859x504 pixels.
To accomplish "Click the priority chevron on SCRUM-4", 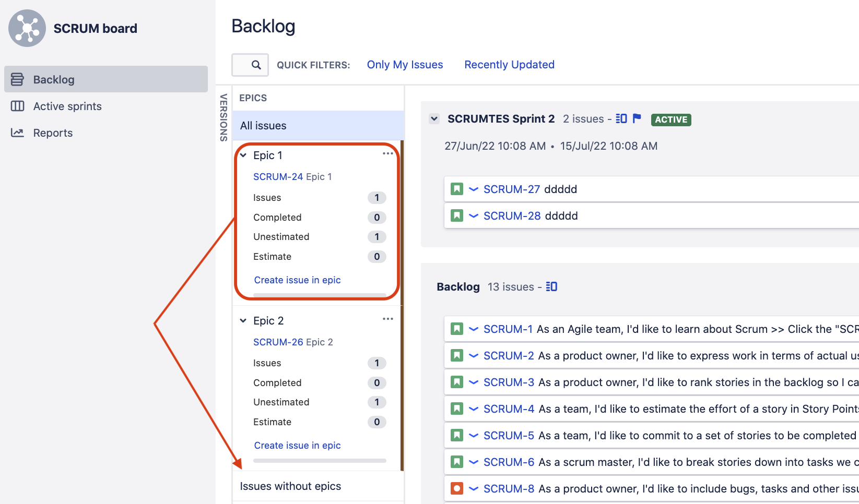I will [x=474, y=409].
